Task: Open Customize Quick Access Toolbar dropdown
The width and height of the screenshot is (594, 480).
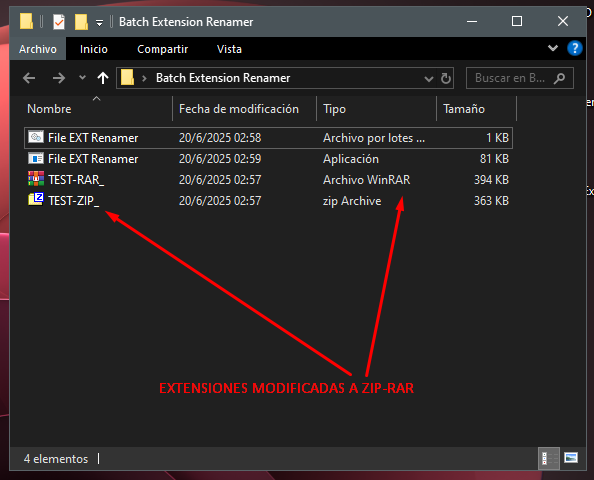Action: [99, 23]
